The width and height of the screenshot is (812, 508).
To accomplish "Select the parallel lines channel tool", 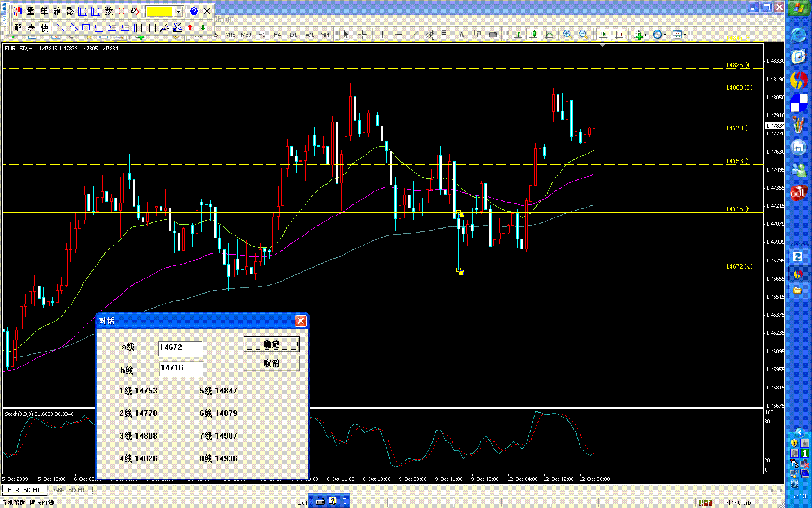I will 73,27.
